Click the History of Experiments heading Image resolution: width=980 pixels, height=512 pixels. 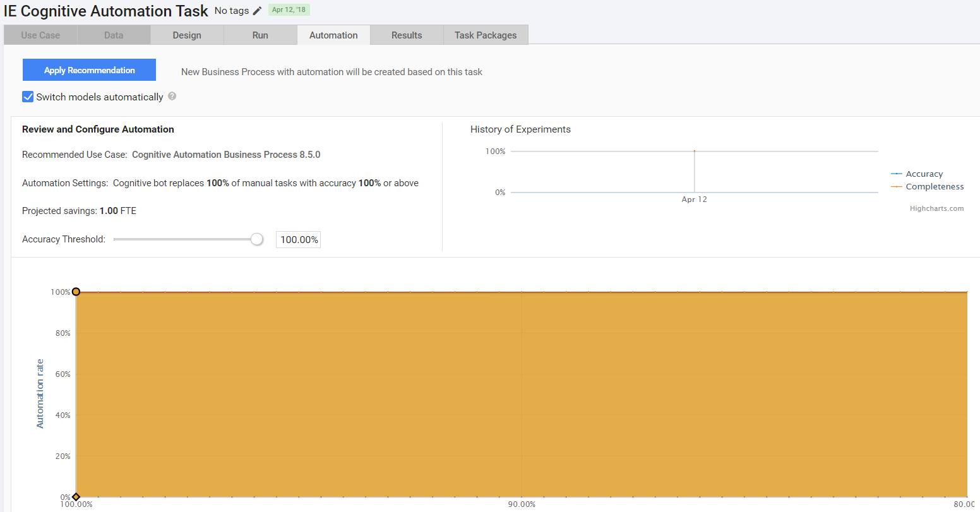point(520,129)
